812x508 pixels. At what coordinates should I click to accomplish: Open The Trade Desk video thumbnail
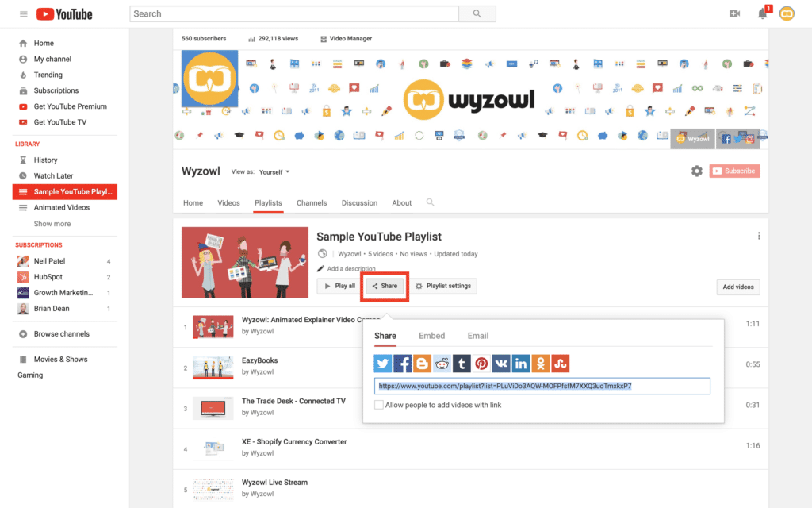[213, 408]
